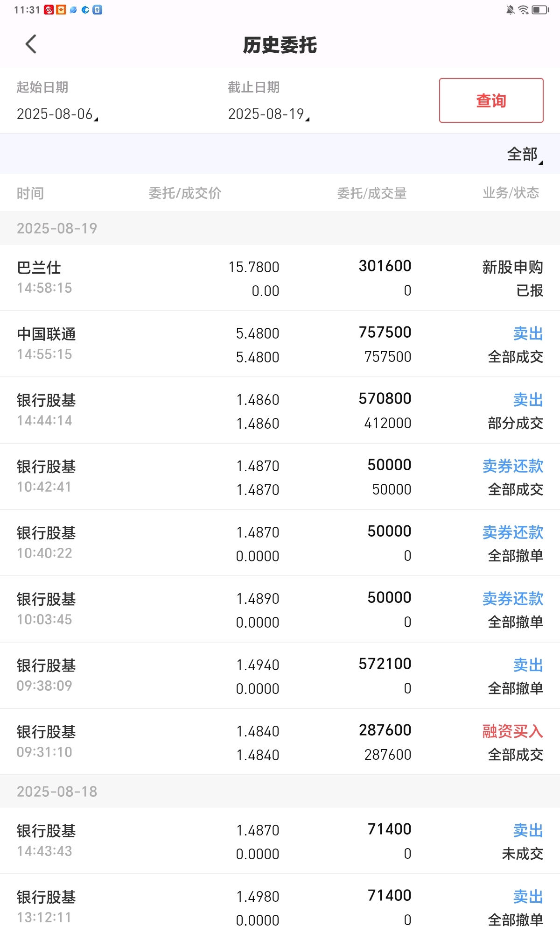Click the 已报 status text
Viewport: 560px width, 934px height.
coord(530,290)
